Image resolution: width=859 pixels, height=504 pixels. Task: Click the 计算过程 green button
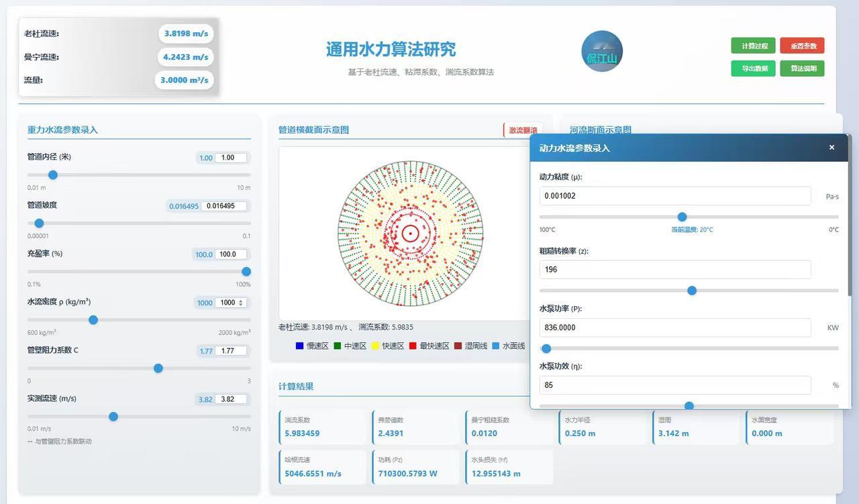[x=752, y=45]
